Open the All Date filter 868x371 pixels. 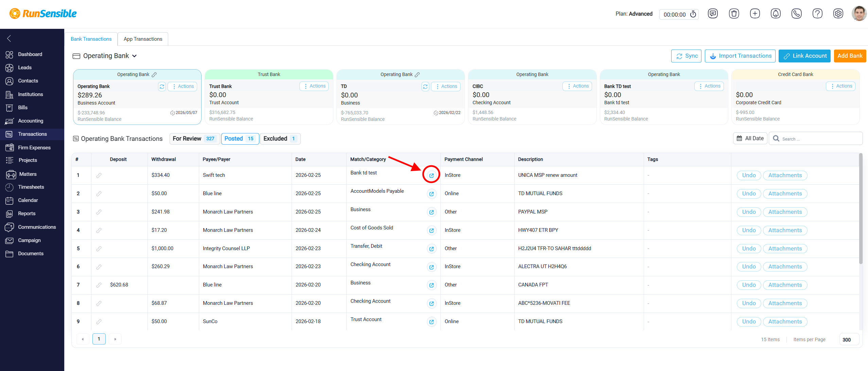pos(750,138)
